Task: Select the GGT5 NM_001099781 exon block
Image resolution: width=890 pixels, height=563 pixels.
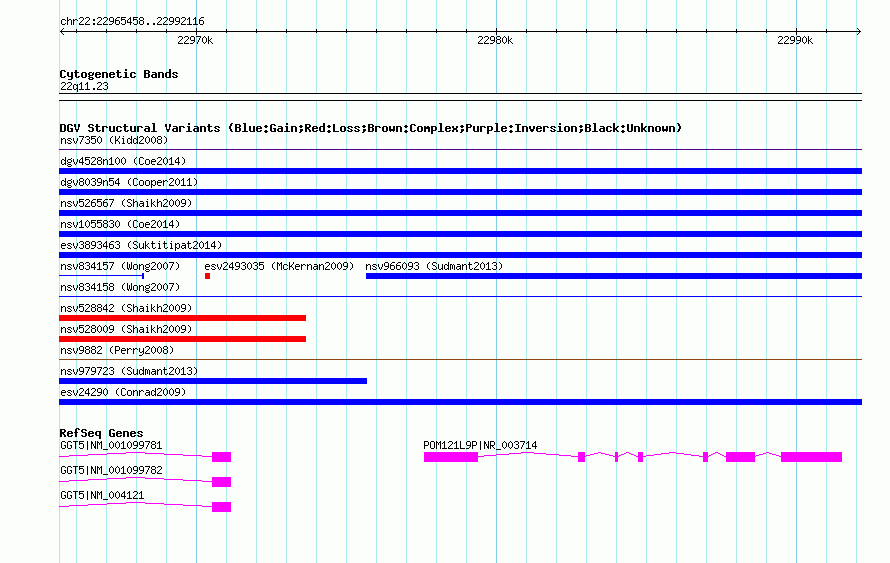Action: point(221,457)
